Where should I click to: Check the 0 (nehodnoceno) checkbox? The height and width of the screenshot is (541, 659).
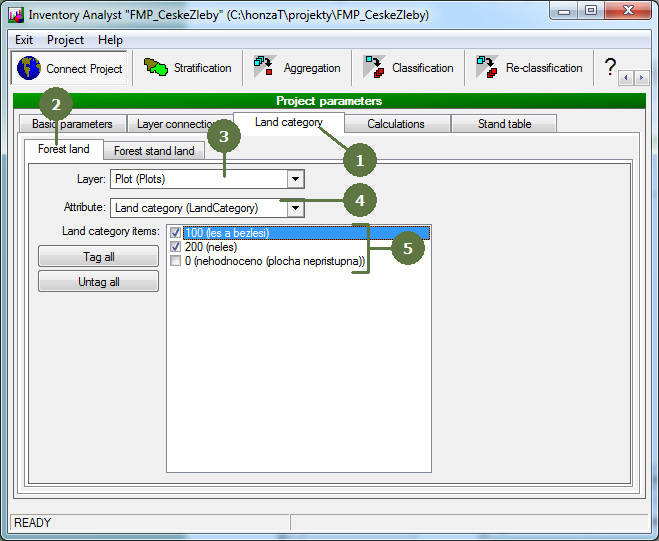[x=176, y=261]
